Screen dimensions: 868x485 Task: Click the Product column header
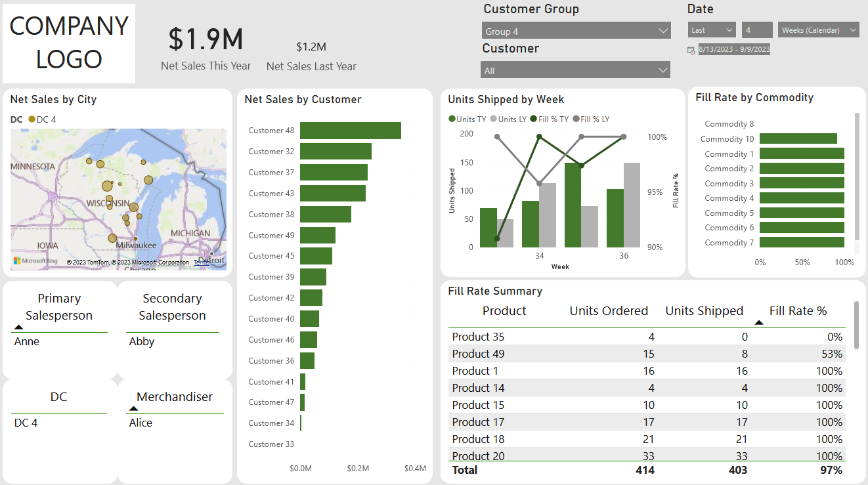(x=504, y=311)
